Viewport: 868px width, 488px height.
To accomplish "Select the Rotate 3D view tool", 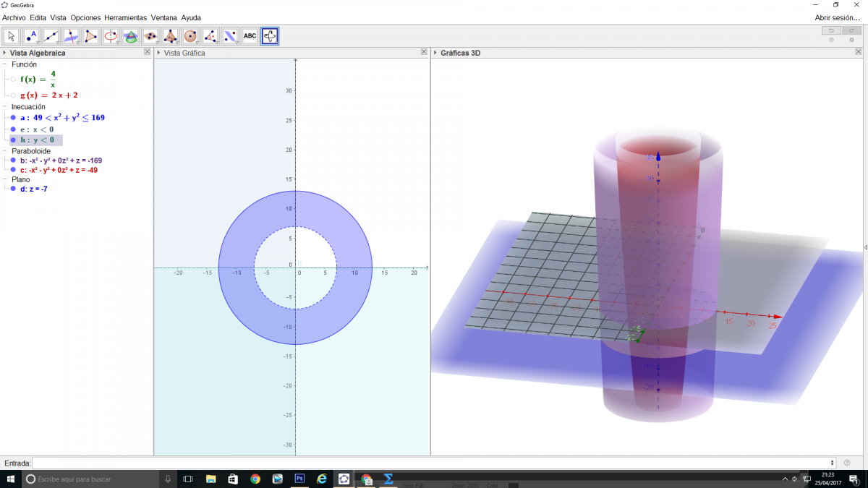I will [x=270, y=35].
